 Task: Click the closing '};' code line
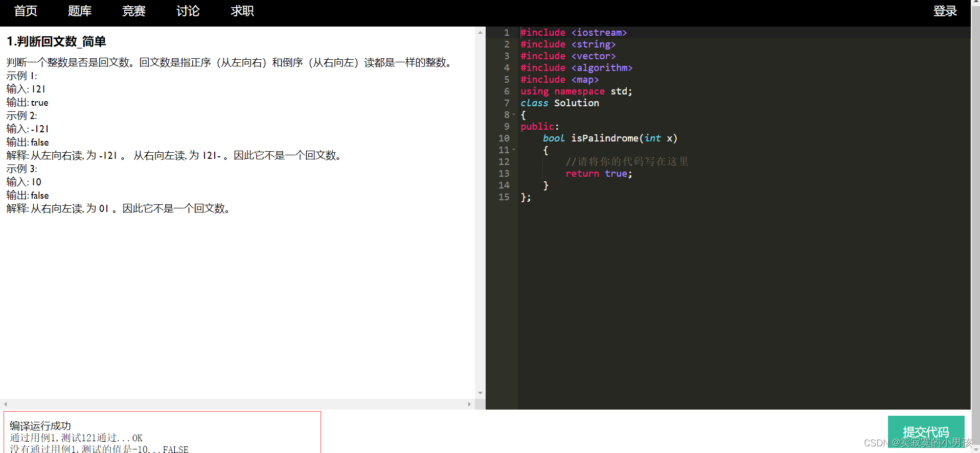pyautogui.click(x=526, y=197)
